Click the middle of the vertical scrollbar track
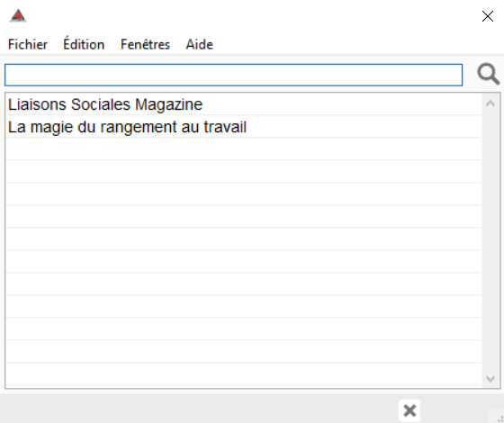The image size is (504, 423). pyautogui.click(x=490, y=241)
